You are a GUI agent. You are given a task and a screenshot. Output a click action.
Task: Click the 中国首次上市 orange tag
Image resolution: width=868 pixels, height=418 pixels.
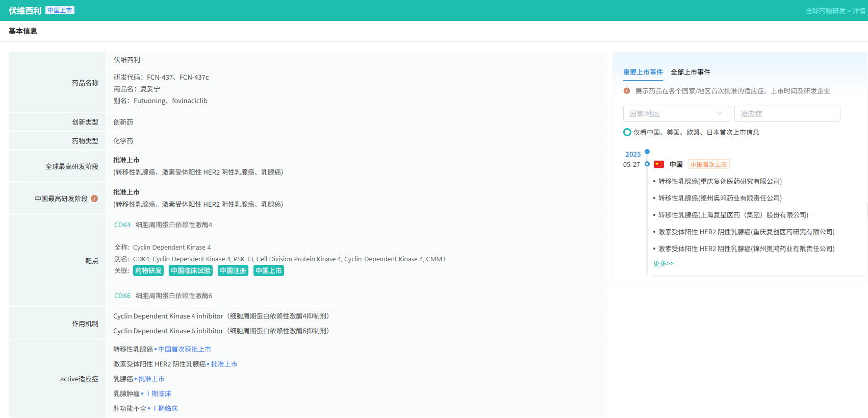[x=708, y=164]
